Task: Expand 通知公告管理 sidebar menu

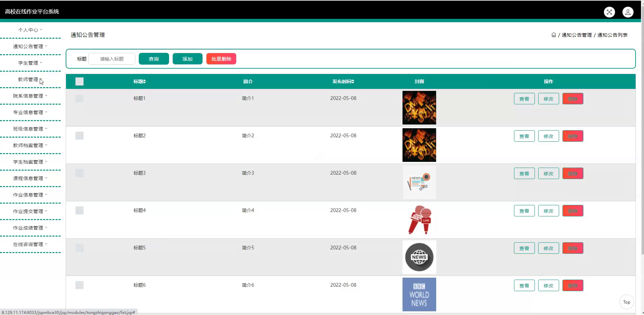Action: tap(30, 46)
